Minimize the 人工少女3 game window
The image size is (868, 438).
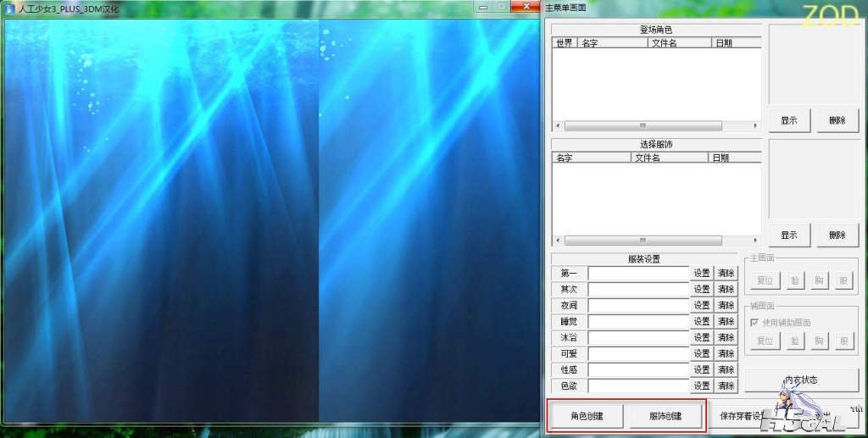point(483,7)
